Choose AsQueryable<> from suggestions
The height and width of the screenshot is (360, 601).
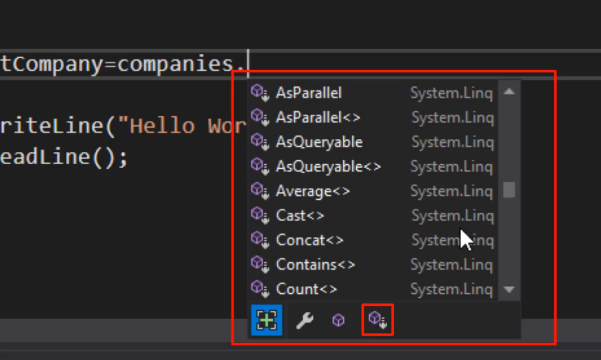[x=373, y=166]
